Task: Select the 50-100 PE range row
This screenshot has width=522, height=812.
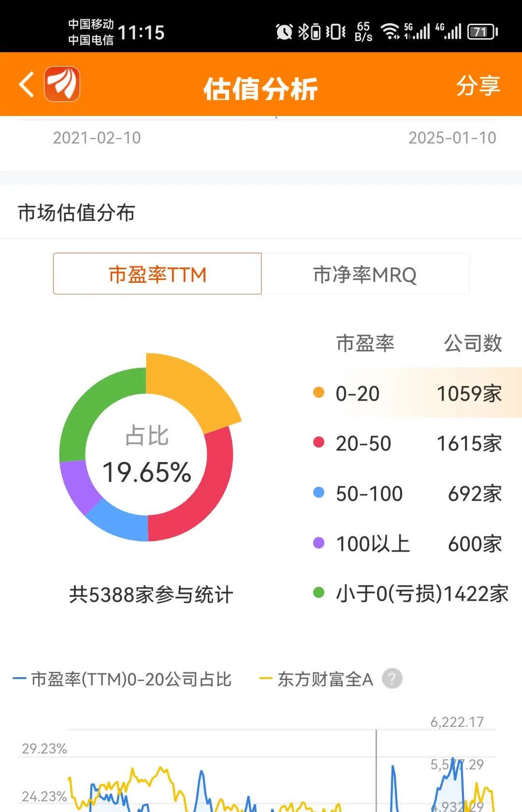Action: click(408, 493)
